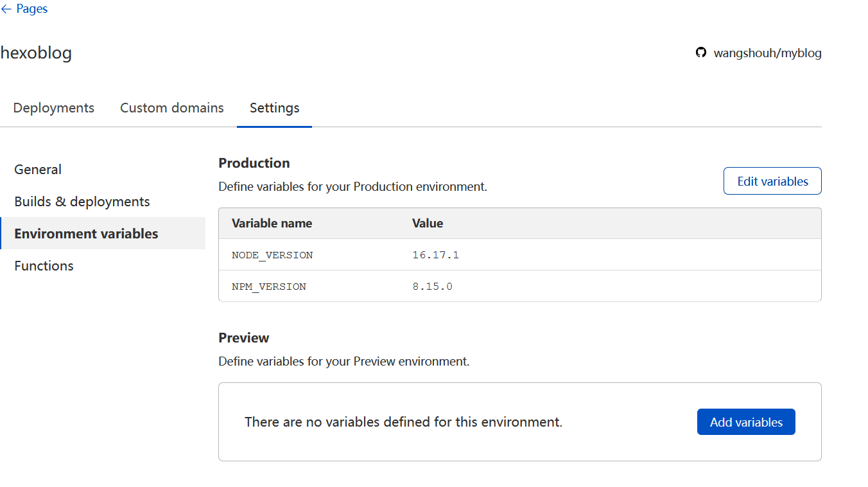The width and height of the screenshot is (868, 487).
Task: Select the NPM_VERSION variable name
Action: tap(269, 286)
